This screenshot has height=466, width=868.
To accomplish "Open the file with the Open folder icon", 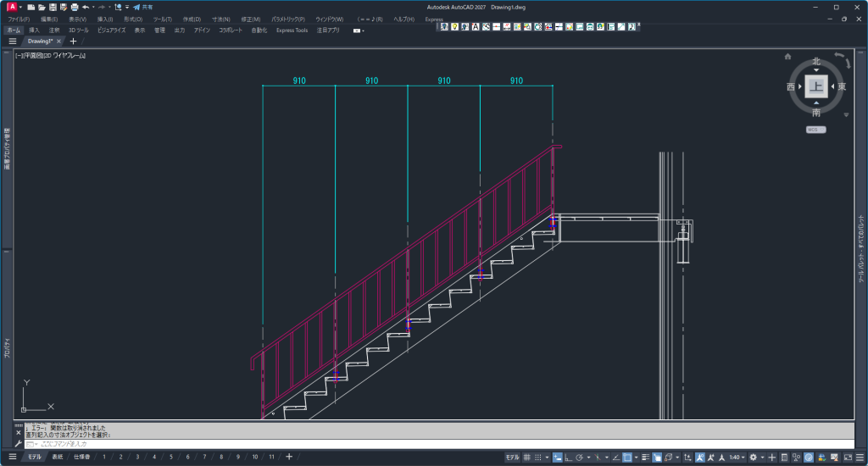I will click(41, 7).
